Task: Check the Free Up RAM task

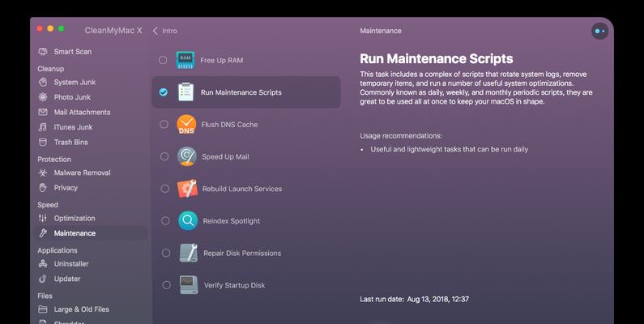Action: 163,61
